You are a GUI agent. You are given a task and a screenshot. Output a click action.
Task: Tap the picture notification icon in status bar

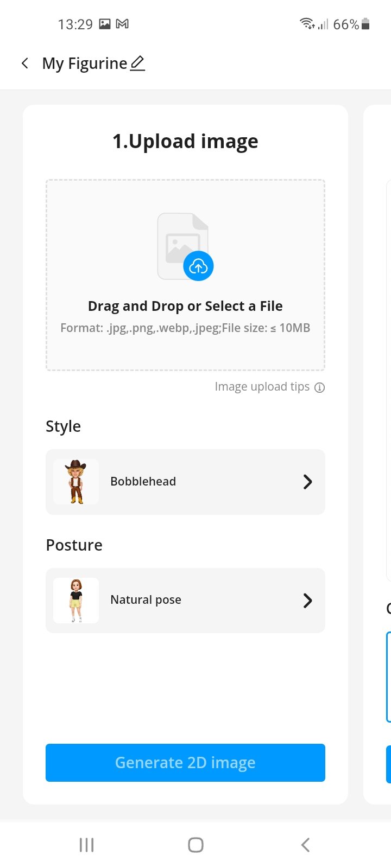click(105, 24)
